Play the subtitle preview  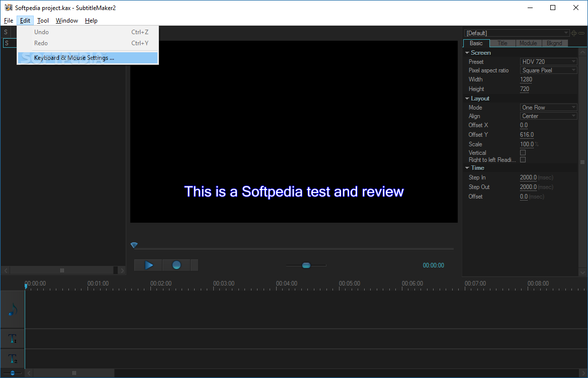pyautogui.click(x=148, y=265)
